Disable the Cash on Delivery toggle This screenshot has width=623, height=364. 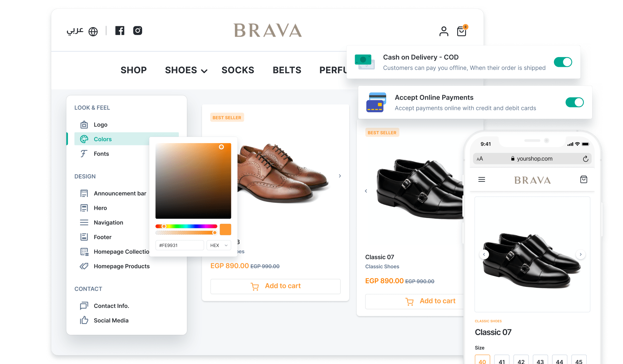pos(563,62)
